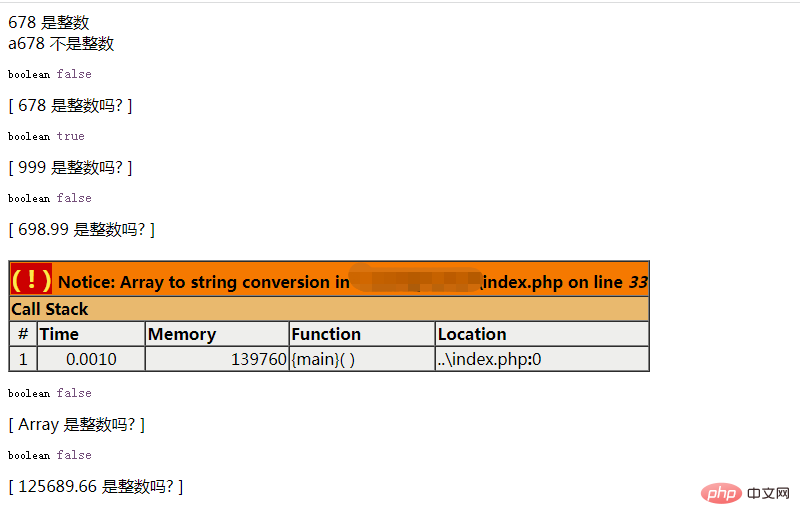Click the php 中文网 watermark logo
800x526 pixels.
click(745, 493)
